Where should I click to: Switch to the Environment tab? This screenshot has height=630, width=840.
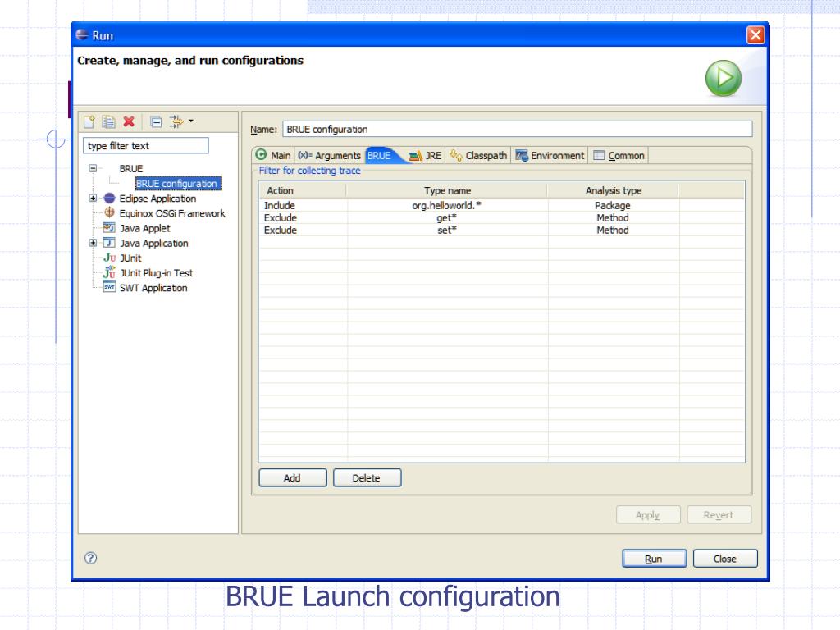point(550,155)
